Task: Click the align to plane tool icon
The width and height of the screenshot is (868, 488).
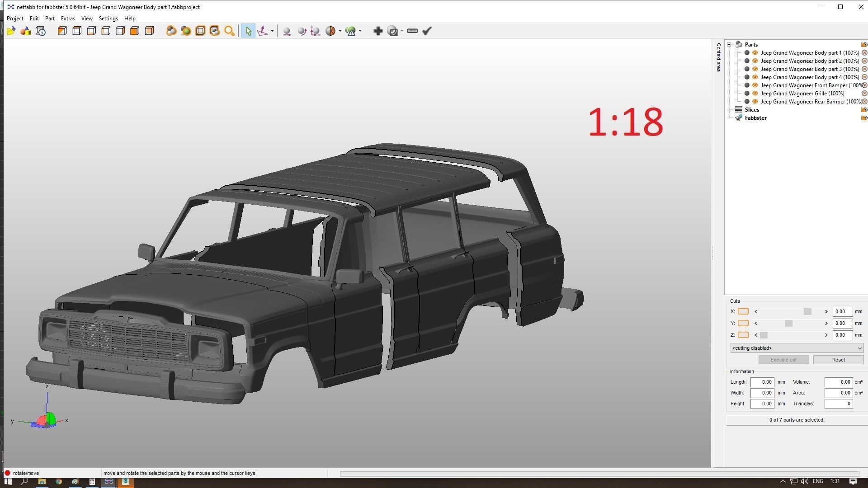Action: (263, 31)
